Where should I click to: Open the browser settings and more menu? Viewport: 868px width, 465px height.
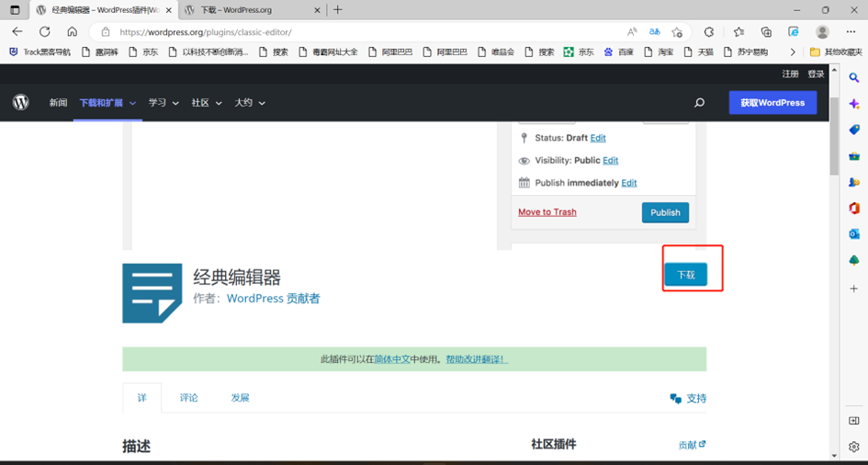[x=851, y=31]
